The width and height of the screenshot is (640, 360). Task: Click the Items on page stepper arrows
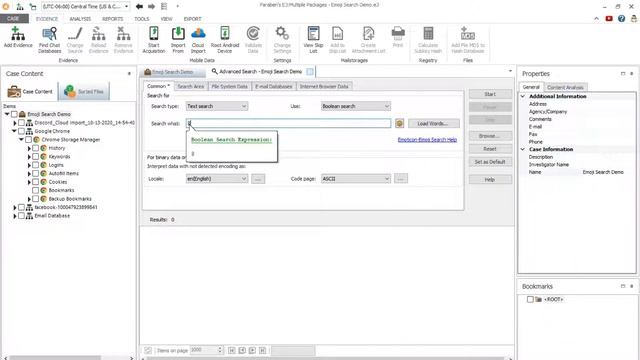[x=220, y=350]
